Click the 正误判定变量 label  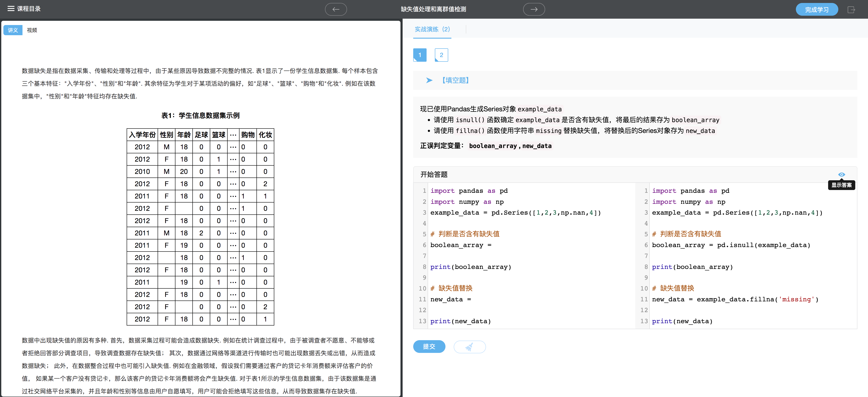click(x=442, y=146)
